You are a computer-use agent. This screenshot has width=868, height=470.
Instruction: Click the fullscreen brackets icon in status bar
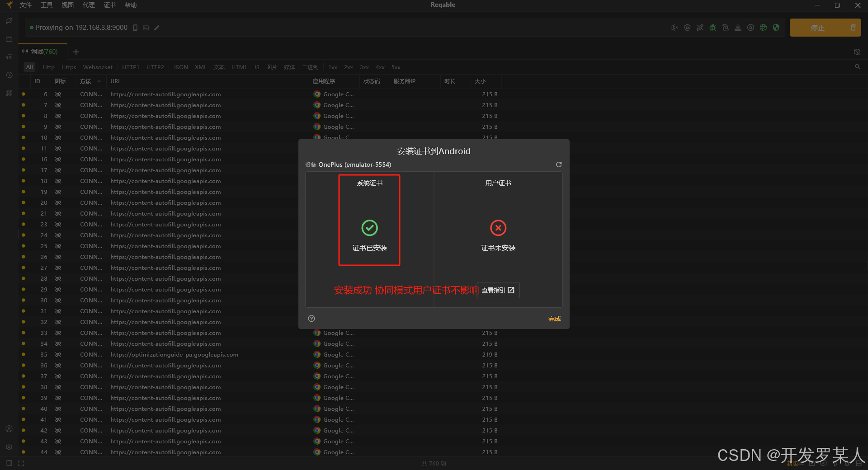coord(21,463)
